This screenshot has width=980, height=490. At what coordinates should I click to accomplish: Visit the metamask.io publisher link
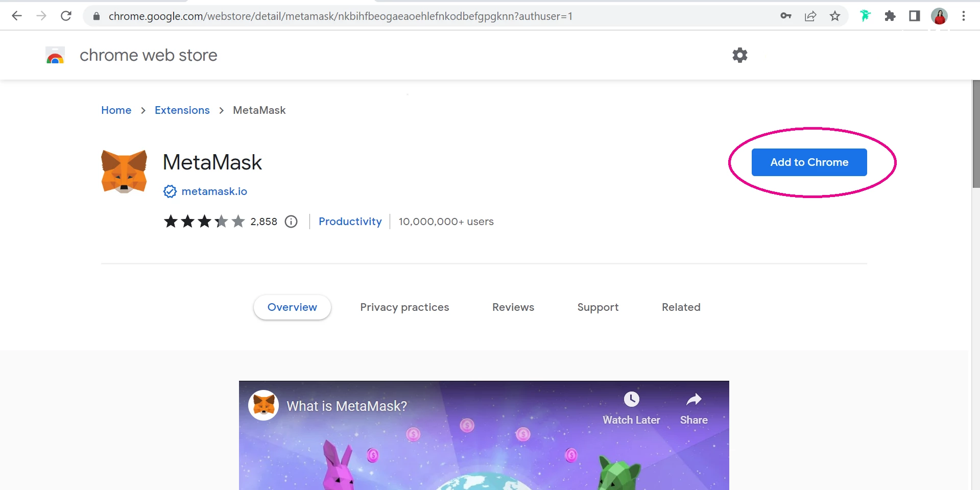214,191
